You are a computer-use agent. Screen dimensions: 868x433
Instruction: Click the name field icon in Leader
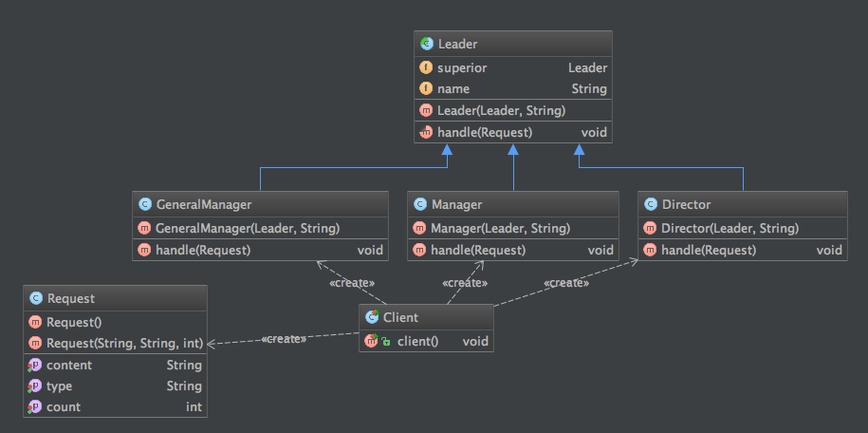tap(426, 89)
